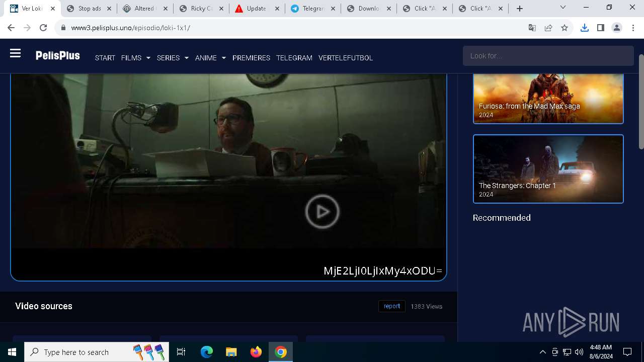Open File Explorer from taskbar
The width and height of the screenshot is (644, 362).
tap(231, 352)
